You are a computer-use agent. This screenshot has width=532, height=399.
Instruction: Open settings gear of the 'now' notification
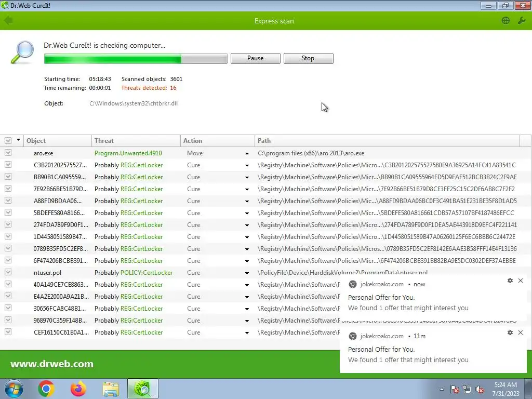510,281
